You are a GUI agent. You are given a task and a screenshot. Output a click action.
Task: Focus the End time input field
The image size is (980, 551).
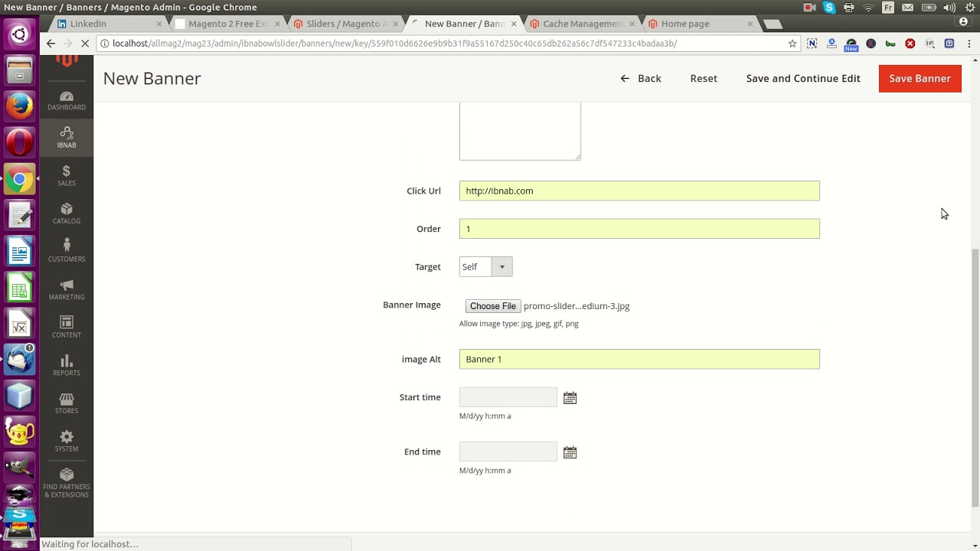pyautogui.click(x=508, y=452)
